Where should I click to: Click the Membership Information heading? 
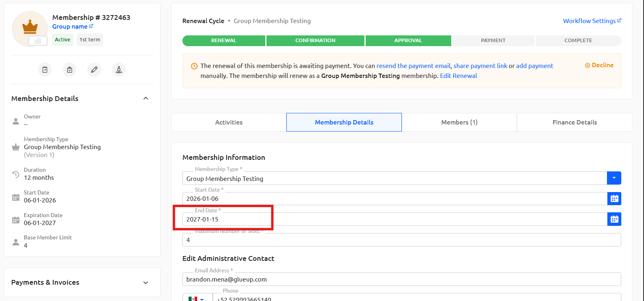click(x=224, y=157)
